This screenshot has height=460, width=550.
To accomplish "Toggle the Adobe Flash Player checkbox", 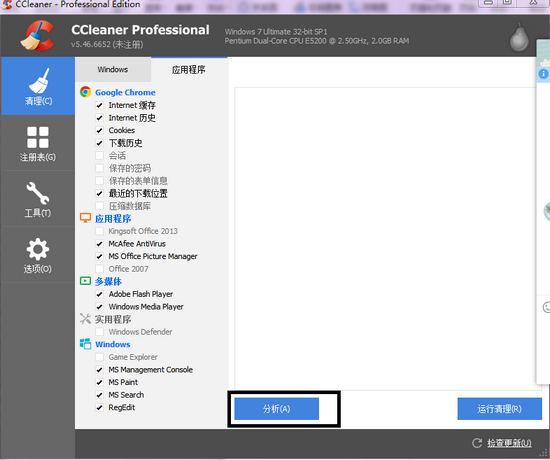I will pyautogui.click(x=100, y=294).
